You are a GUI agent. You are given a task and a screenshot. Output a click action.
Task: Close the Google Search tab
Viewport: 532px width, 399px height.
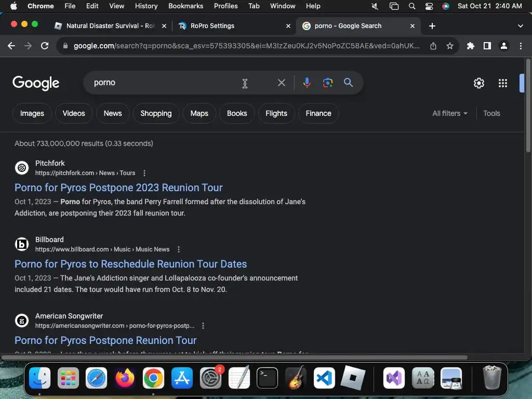pyautogui.click(x=412, y=26)
